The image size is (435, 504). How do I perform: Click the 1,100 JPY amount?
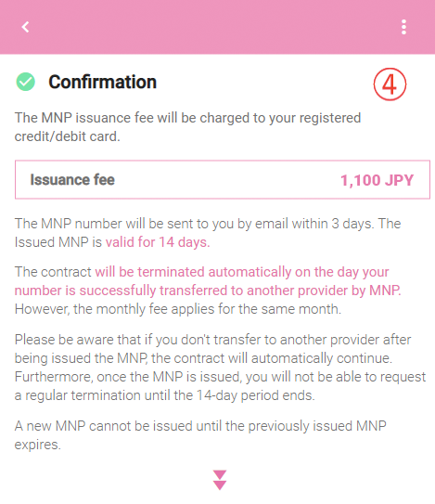(377, 180)
